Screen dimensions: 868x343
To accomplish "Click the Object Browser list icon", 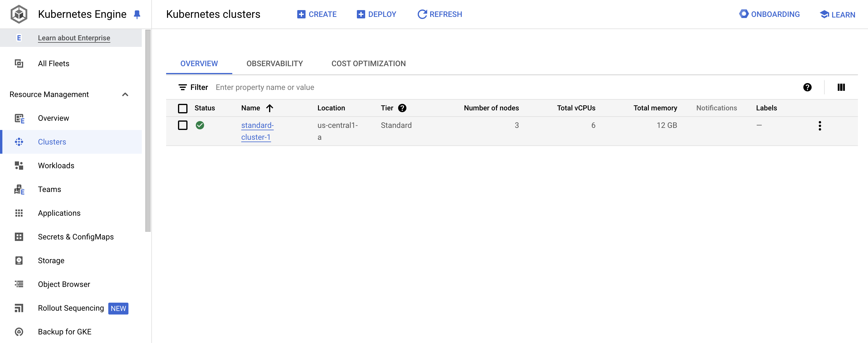I will tap(19, 284).
